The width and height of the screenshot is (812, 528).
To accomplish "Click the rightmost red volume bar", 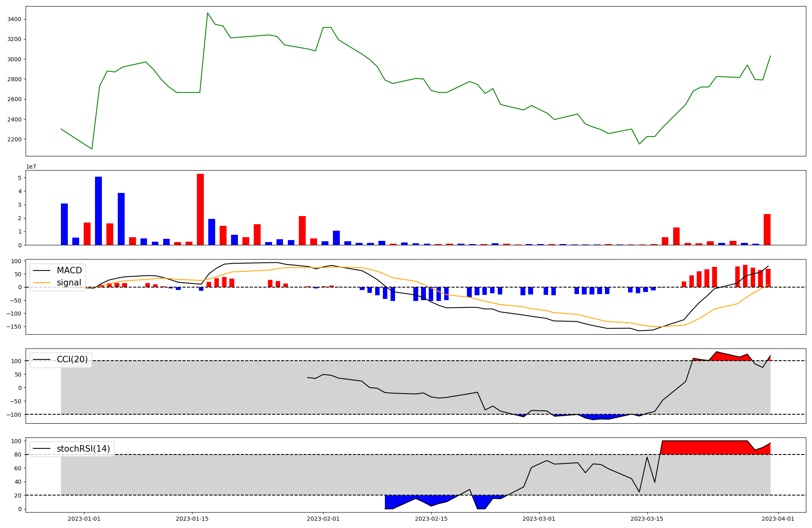I will point(767,229).
